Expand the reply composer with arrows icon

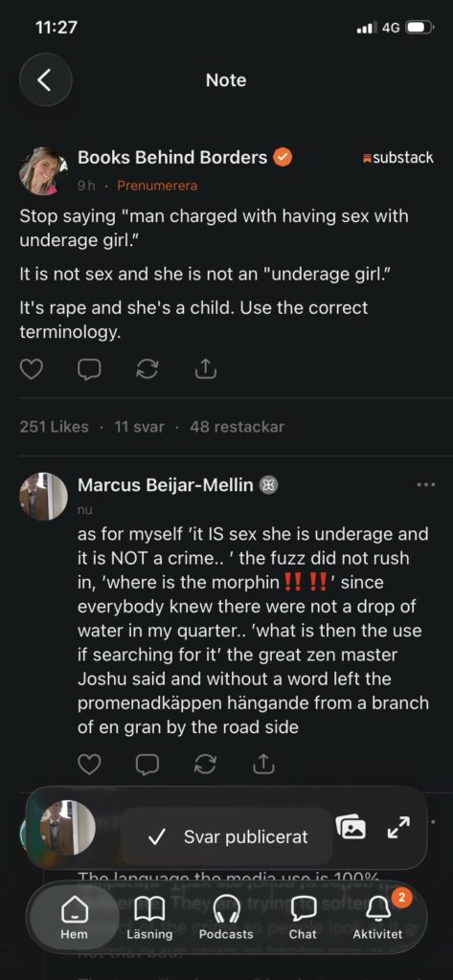(398, 828)
